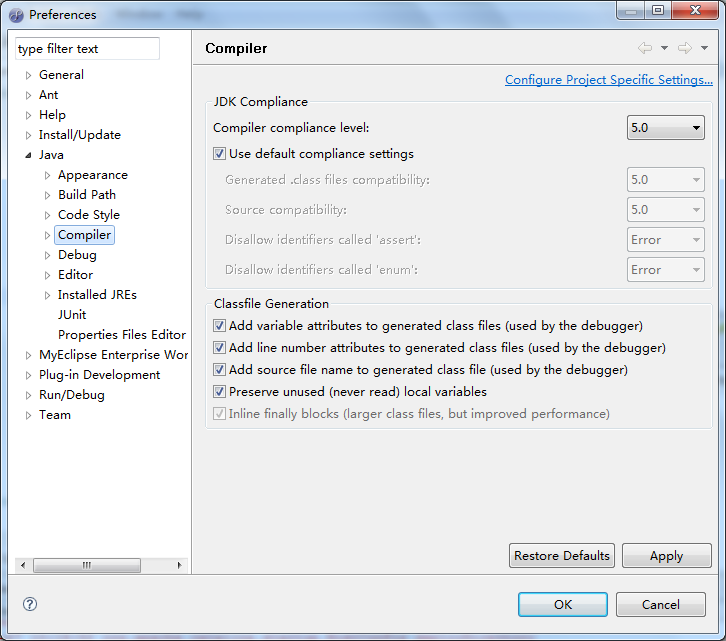
Task: Toggle Add line number attributes checkbox
Action: click(219, 347)
